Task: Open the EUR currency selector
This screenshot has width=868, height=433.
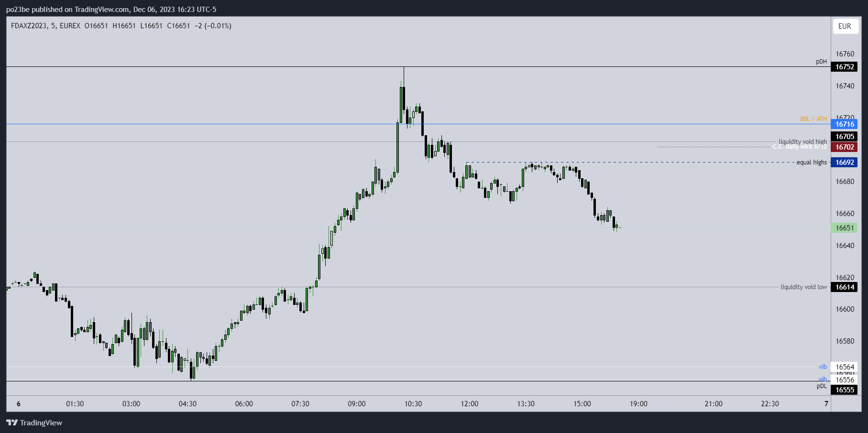Action: 845,26
